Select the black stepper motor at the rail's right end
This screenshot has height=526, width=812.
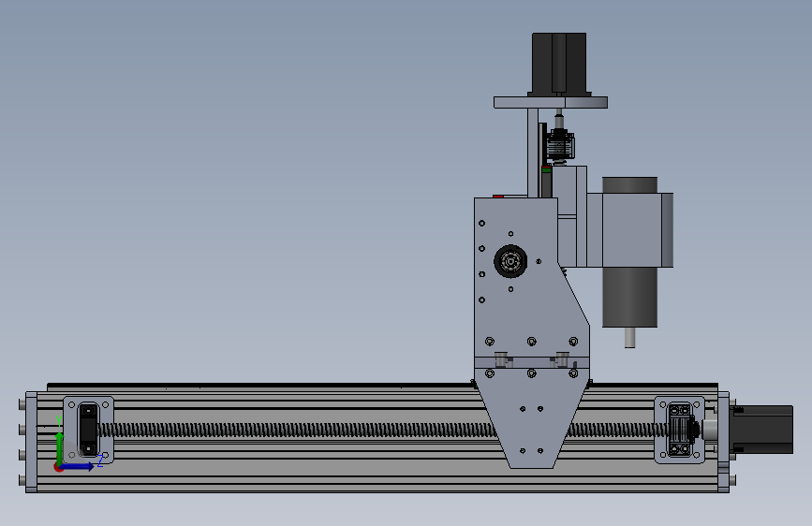pos(761,430)
